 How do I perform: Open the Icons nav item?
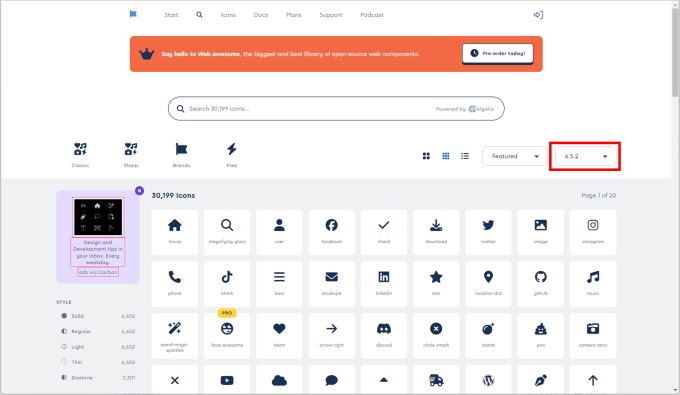tap(228, 15)
